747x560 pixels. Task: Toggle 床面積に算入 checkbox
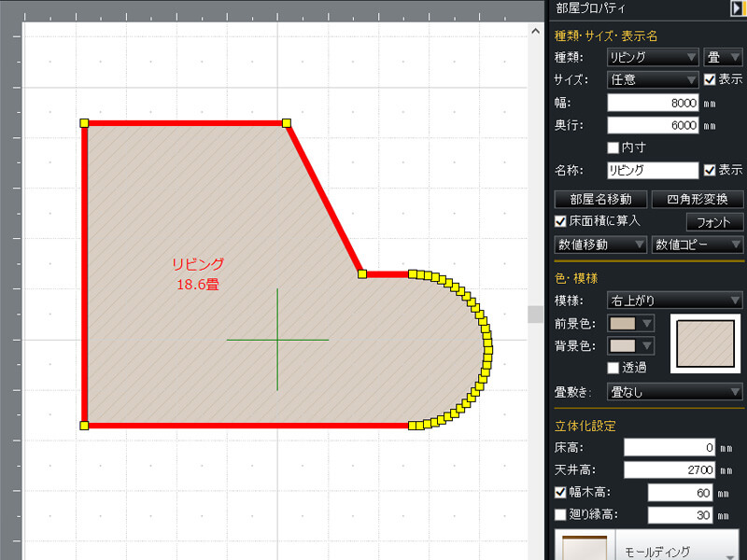[x=560, y=221]
